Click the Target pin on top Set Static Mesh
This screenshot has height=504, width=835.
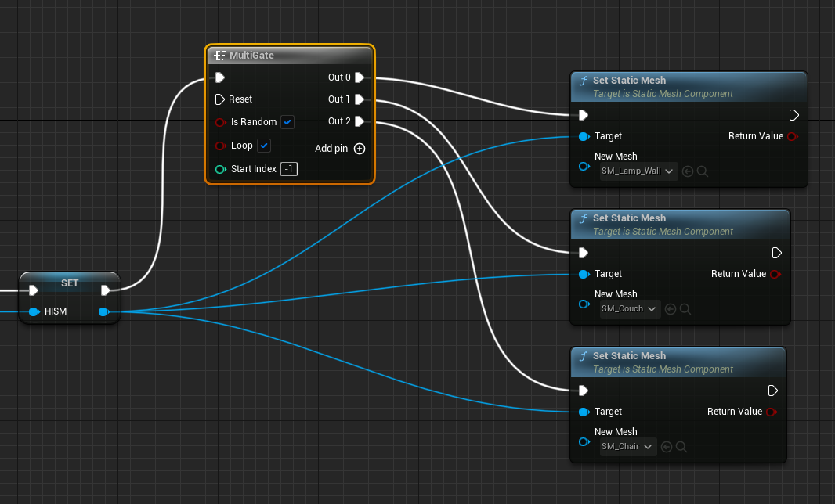point(584,135)
